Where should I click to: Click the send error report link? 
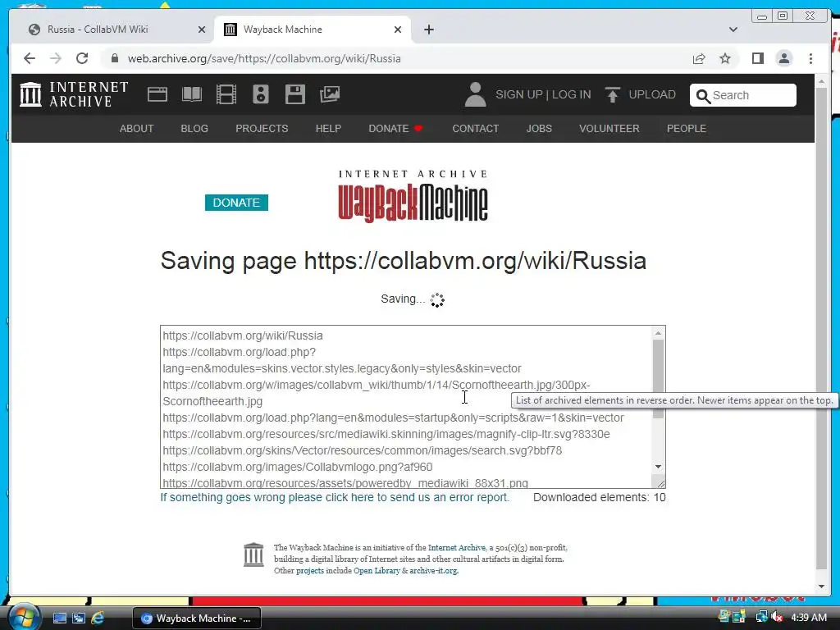pyautogui.click(x=335, y=497)
